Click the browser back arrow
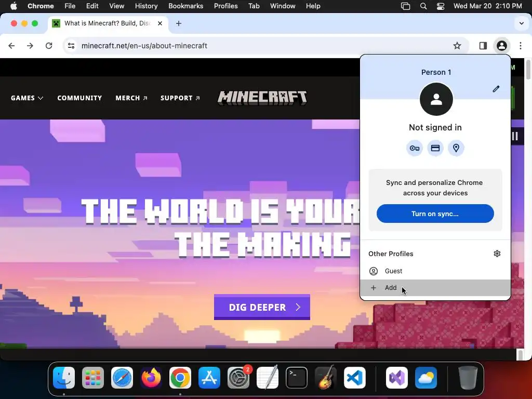The width and height of the screenshot is (532, 399). click(x=11, y=46)
